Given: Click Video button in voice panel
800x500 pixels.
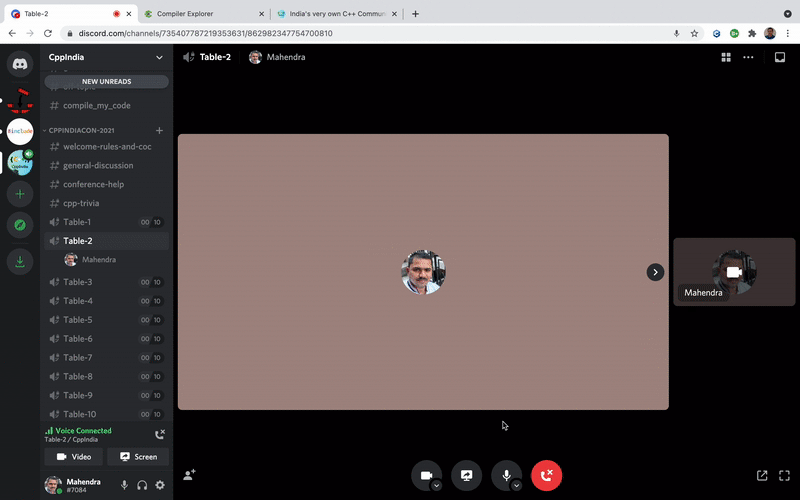Looking at the screenshot, I should [x=73, y=457].
